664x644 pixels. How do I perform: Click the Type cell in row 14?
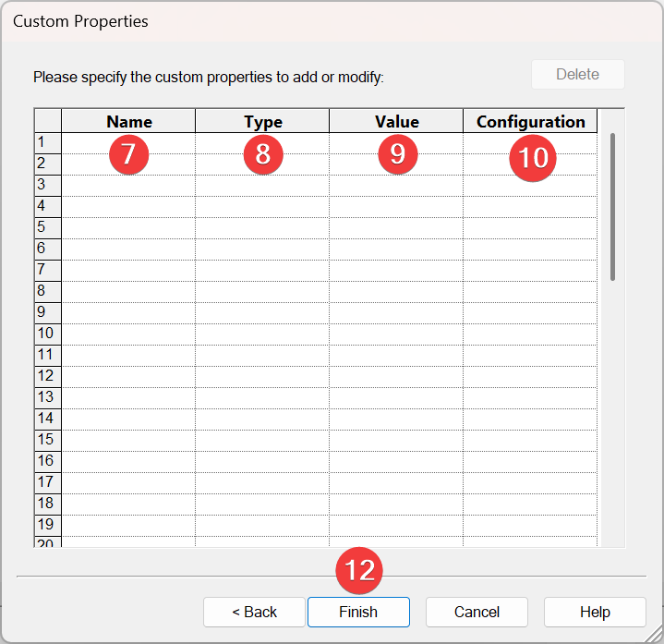click(x=262, y=419)
